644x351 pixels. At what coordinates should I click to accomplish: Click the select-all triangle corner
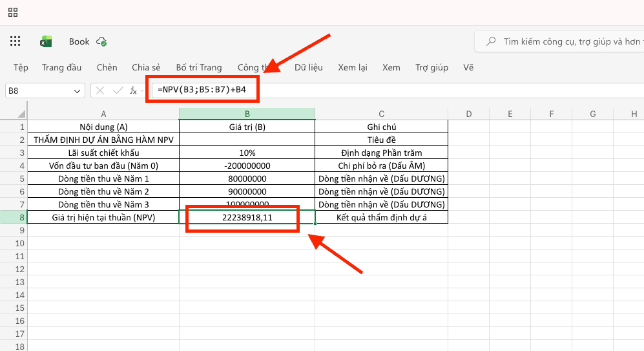21,114
